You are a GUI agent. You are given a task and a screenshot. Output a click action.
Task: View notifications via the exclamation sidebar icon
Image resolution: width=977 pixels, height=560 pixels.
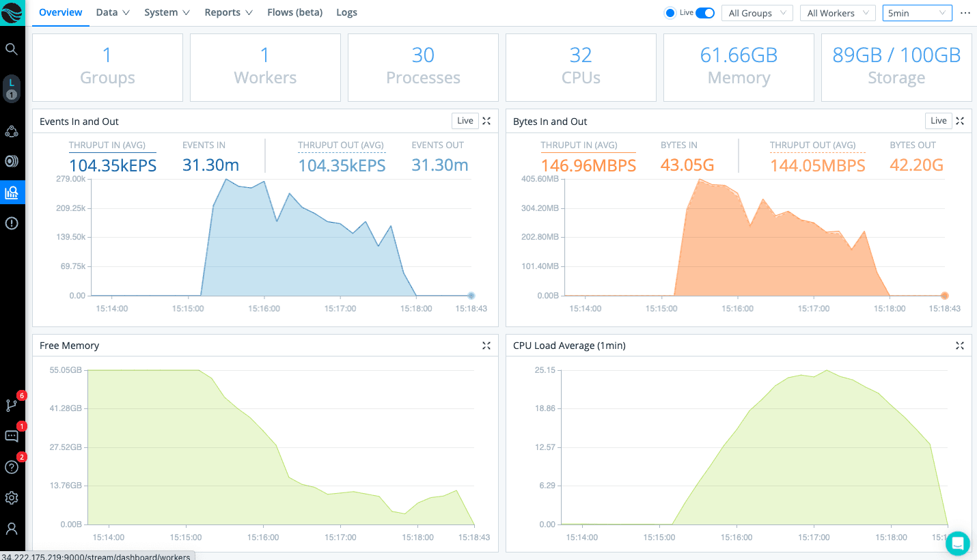[12, 223]
